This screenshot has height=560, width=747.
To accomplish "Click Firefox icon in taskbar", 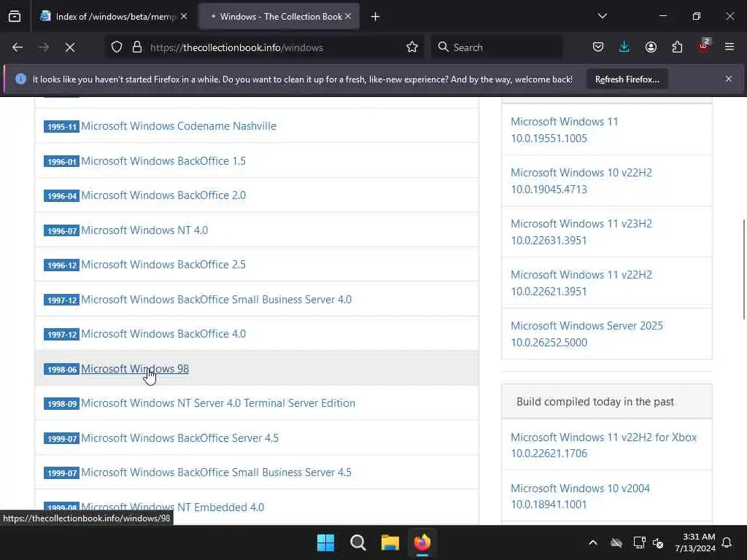I will pyautogui.click(x=422, y=542).
